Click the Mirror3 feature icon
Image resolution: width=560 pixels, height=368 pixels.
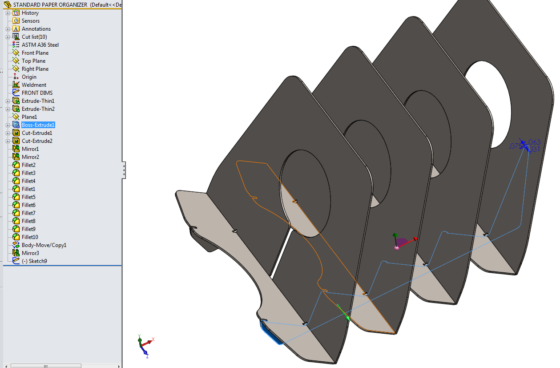tap(16, 253)
